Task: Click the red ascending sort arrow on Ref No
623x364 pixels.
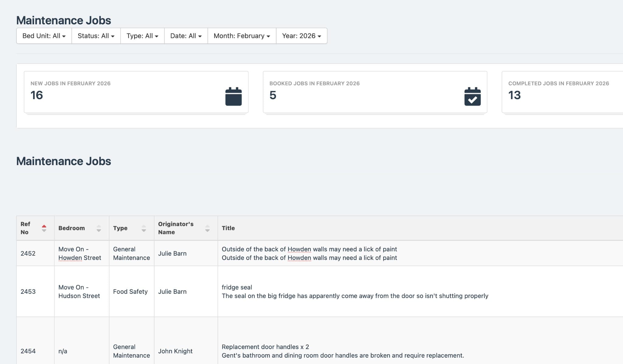Action: (x=44, y=226)
